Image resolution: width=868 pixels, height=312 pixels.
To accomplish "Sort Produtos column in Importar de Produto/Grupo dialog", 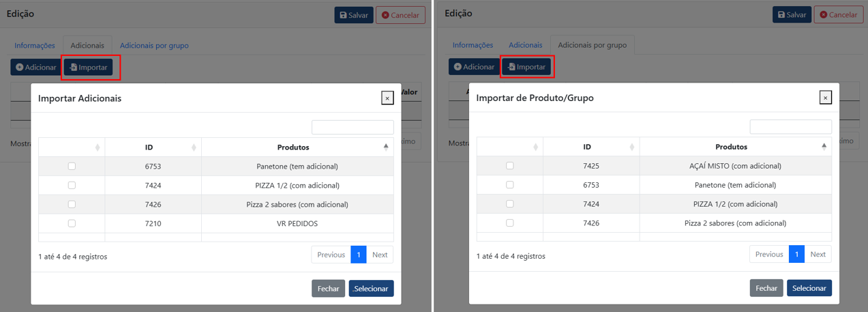I will coord(735,147).
